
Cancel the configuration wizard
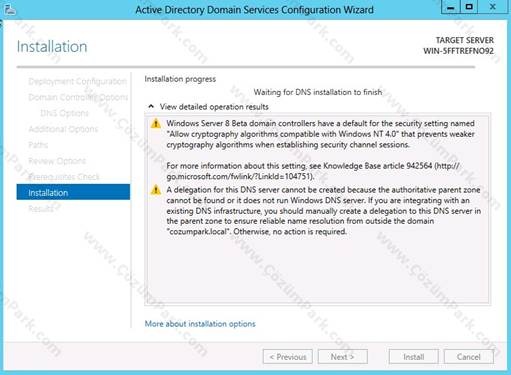(x=469, y=357)
